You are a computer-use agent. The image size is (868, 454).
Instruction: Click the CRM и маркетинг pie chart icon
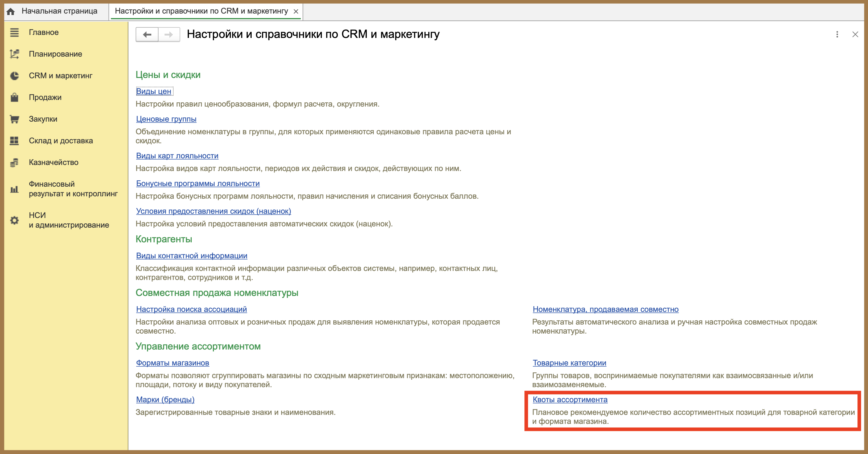[x=14, y=76]
